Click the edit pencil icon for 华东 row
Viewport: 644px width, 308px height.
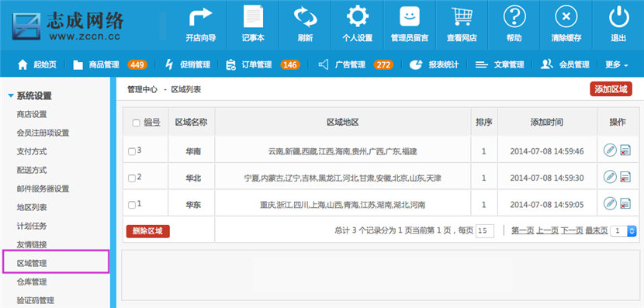[610, 203]
